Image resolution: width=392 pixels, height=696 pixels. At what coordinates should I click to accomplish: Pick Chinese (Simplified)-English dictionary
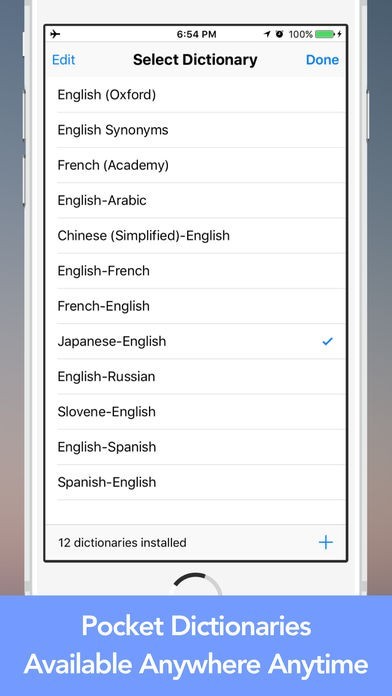(x=195, y=235)
